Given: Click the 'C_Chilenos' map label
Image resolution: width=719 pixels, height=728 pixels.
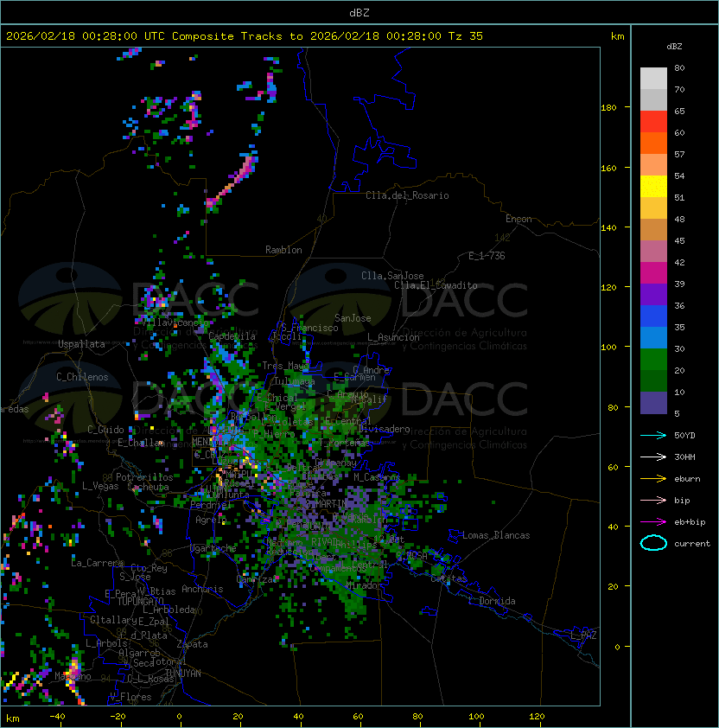Looking at the screenshot, I should click(82, 377).
